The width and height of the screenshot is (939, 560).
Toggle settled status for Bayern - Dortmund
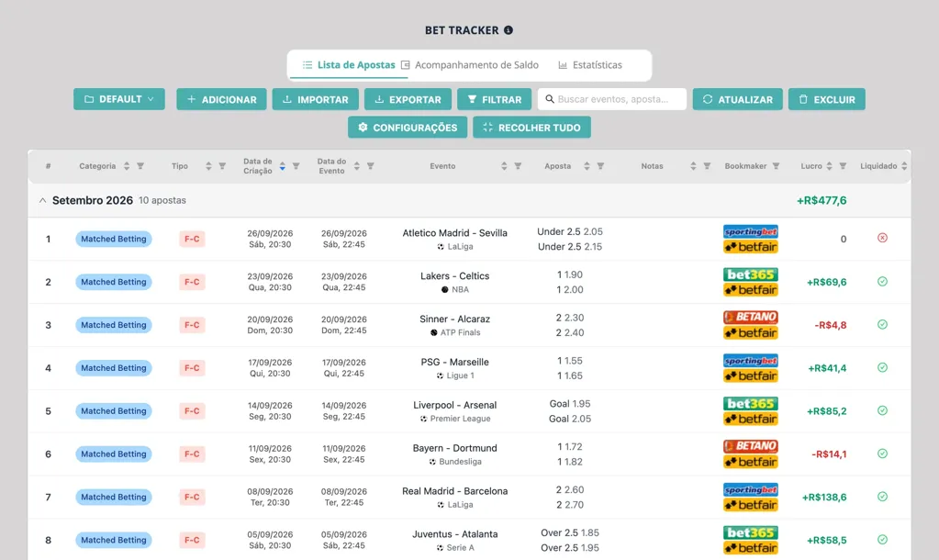(883, 454)
